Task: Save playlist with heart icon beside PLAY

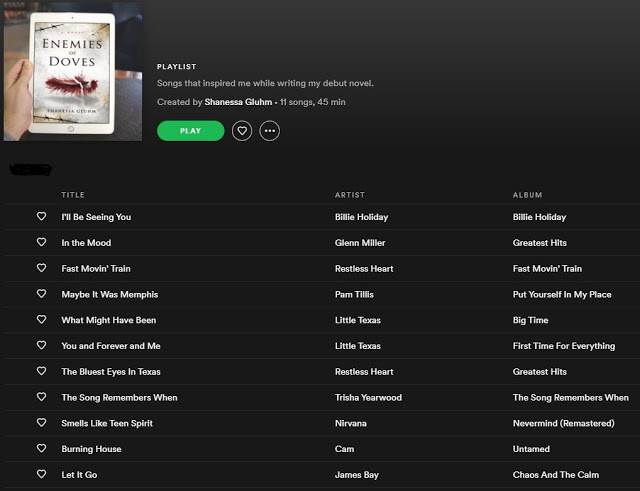Action: pyautogui.click(x=241, y=131)
